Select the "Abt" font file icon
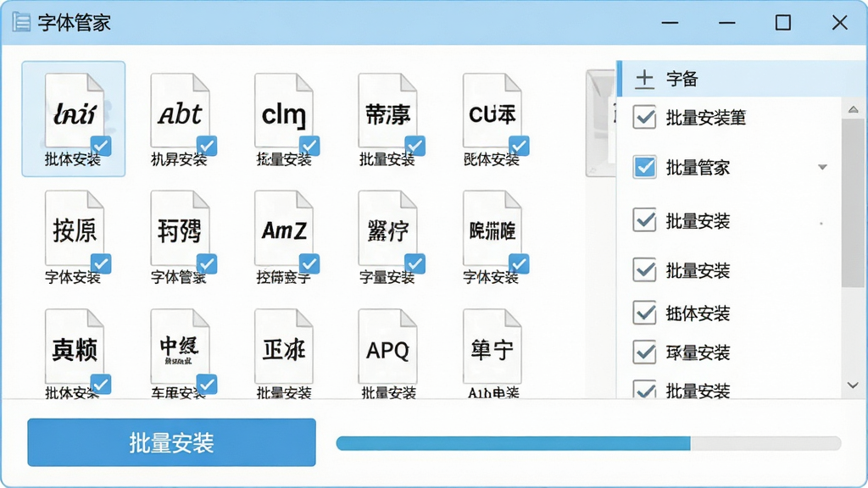Screen dimensions: 868x488 [x=180, y=111]
